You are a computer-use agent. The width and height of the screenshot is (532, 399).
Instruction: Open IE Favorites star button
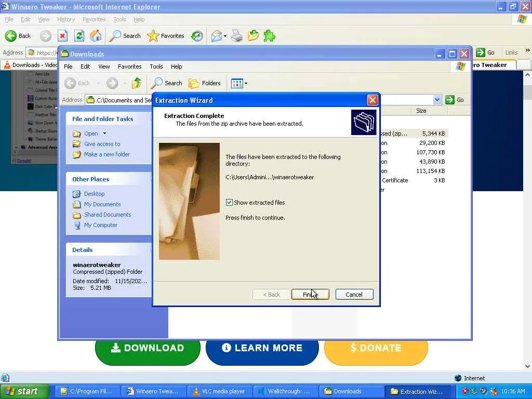(x=166, y=36)
